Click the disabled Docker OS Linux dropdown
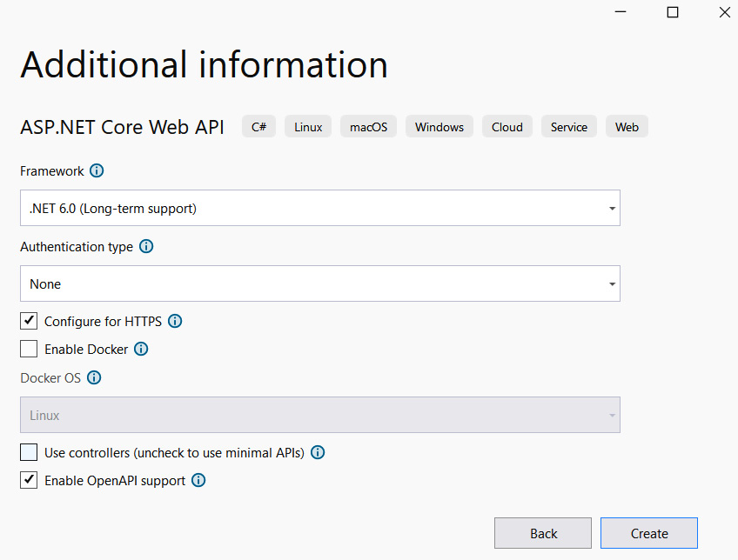Viewport: 738px width, 560px height. 320,415
